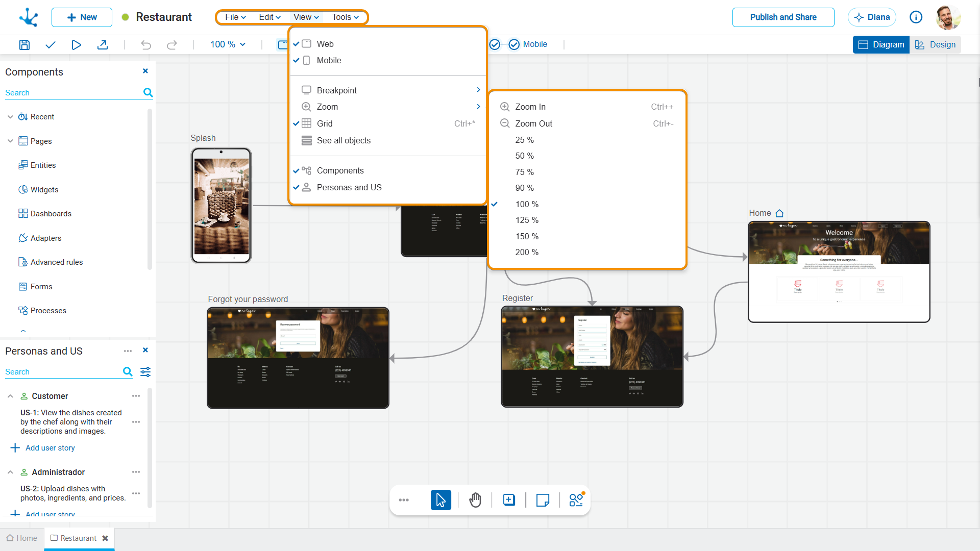980x551 pixels.
Task: Click the Save icon in toolbar
Action: coord(24,44)
